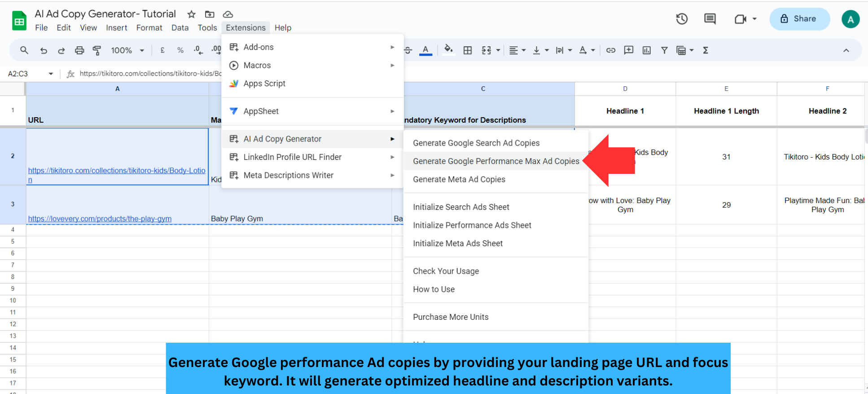Insert a link

point(611,50)
